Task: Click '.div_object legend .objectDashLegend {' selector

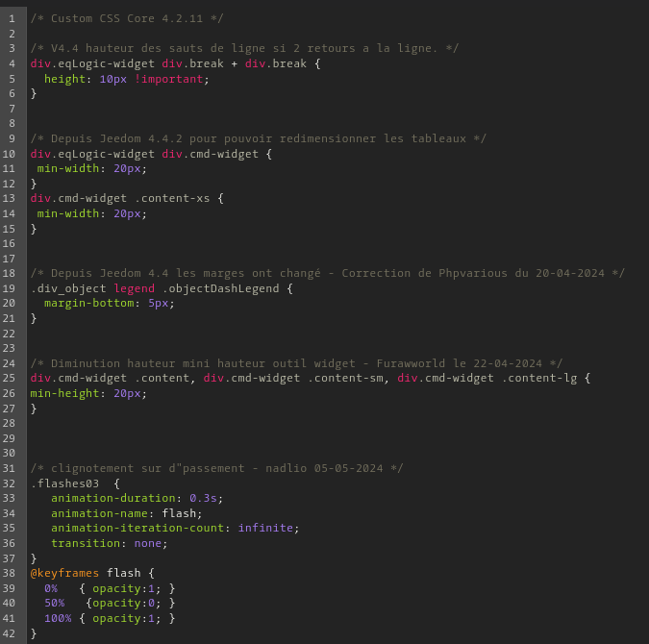Action: [162, 288]
